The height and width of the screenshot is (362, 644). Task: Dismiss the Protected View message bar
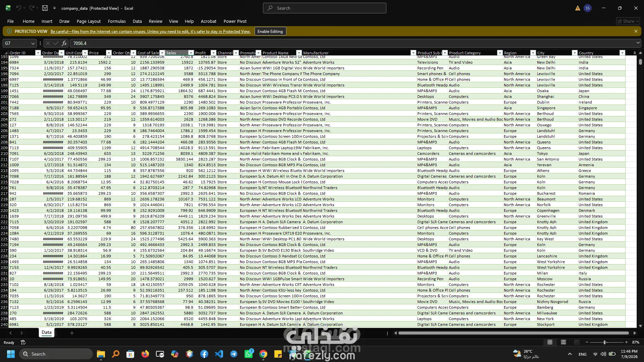click(x=636, y=31)
